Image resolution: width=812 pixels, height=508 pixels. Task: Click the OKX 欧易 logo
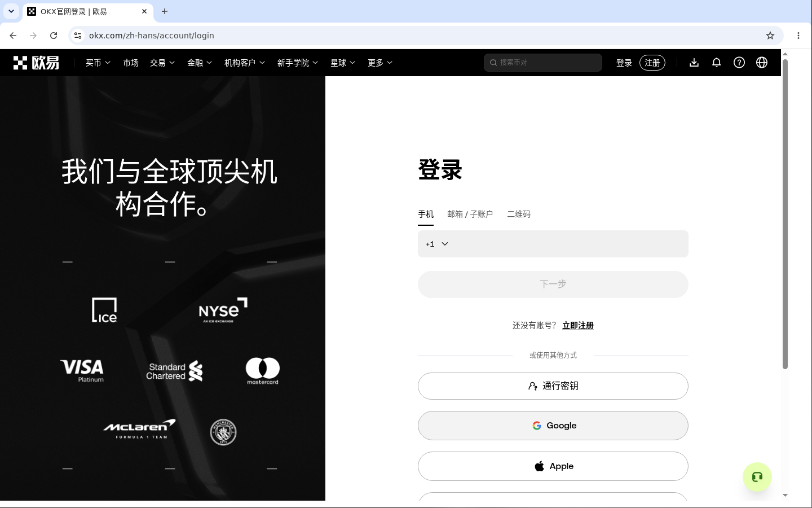[x=36, y=63]
